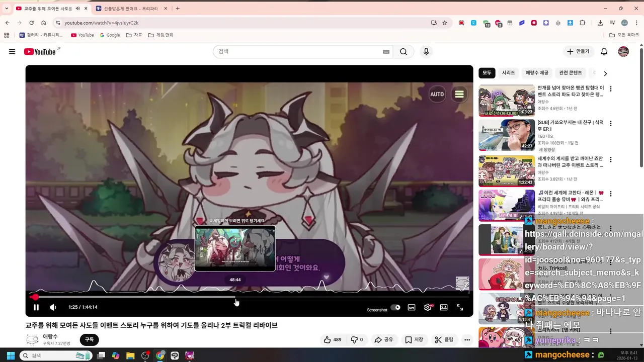This screenshot has width=644, height=362.
Task: Open the 안개를 넘어 찾아온 펭귄 탐험대 video thumbnail
Action: pos(507,101)
